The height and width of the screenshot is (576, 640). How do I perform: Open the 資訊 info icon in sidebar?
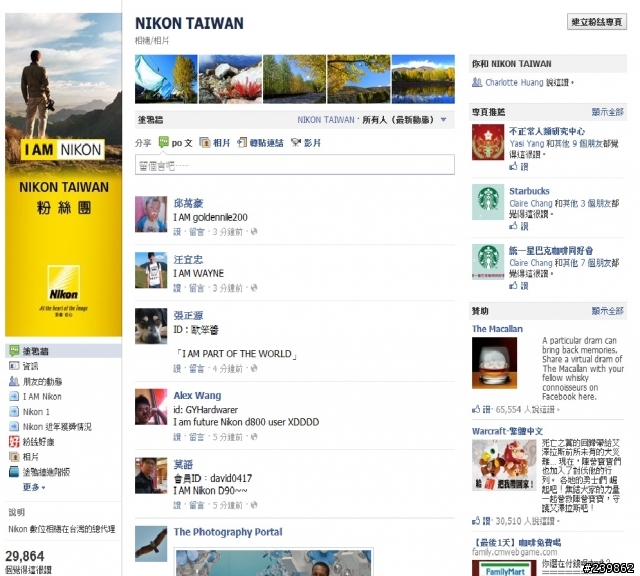tap(14, 366)
